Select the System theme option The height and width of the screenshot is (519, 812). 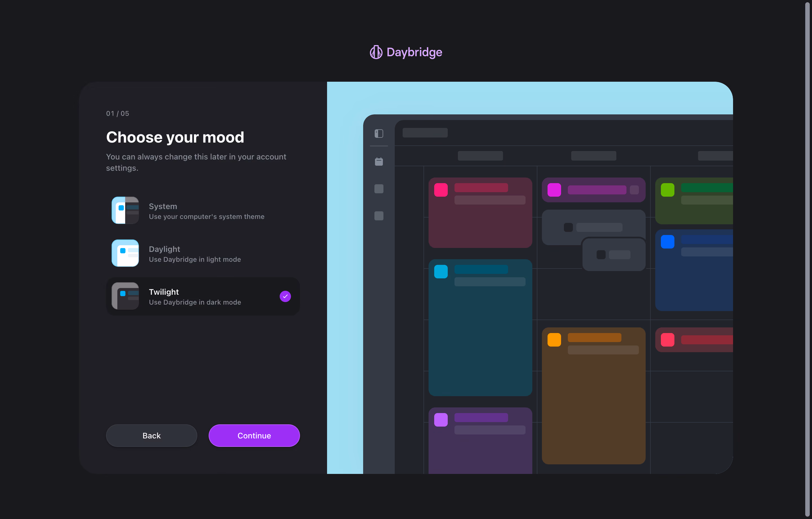[203, 211]
